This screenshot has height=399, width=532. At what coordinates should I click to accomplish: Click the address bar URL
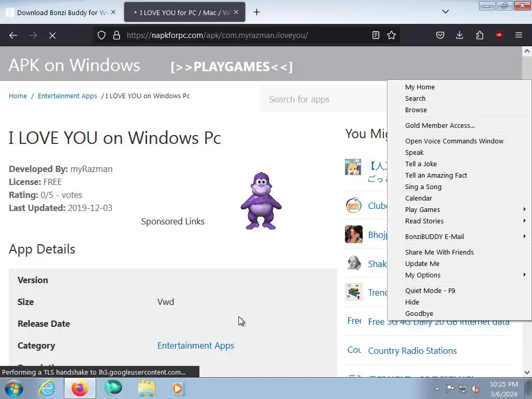(x=217, y=35)
